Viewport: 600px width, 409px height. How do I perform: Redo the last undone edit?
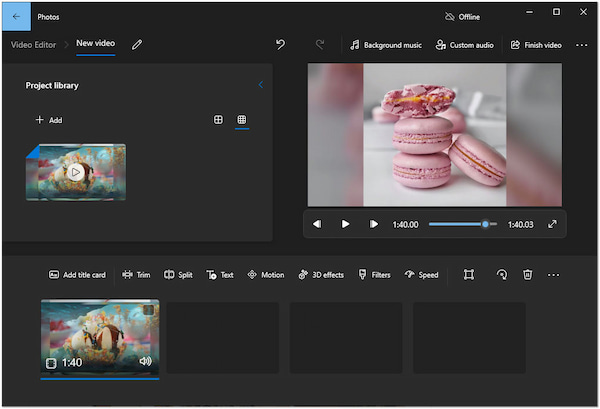point(320,44)
